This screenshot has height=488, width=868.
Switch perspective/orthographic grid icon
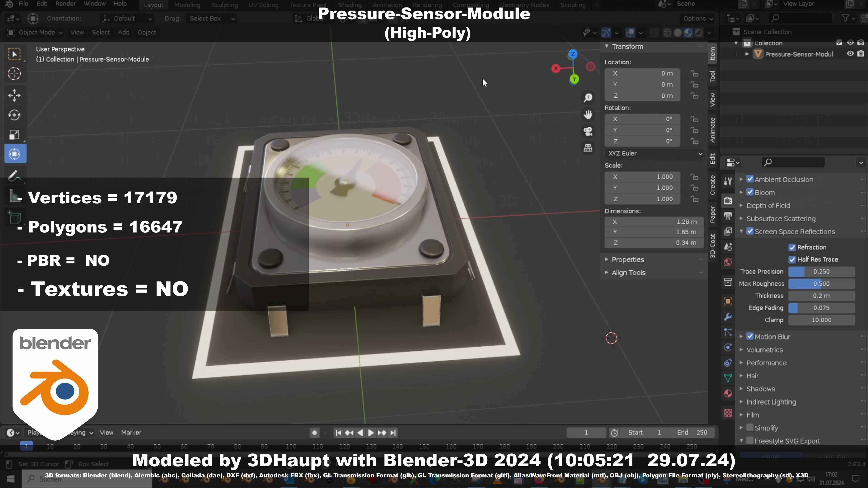[x=588, y=148]
